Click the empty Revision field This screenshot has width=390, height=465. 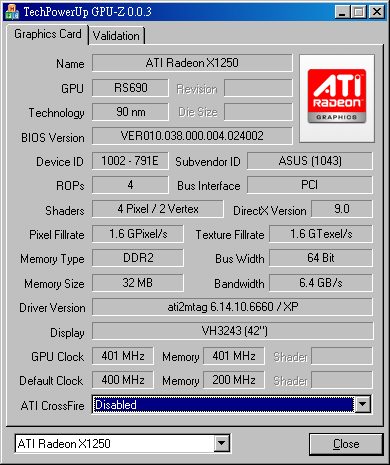258,88
